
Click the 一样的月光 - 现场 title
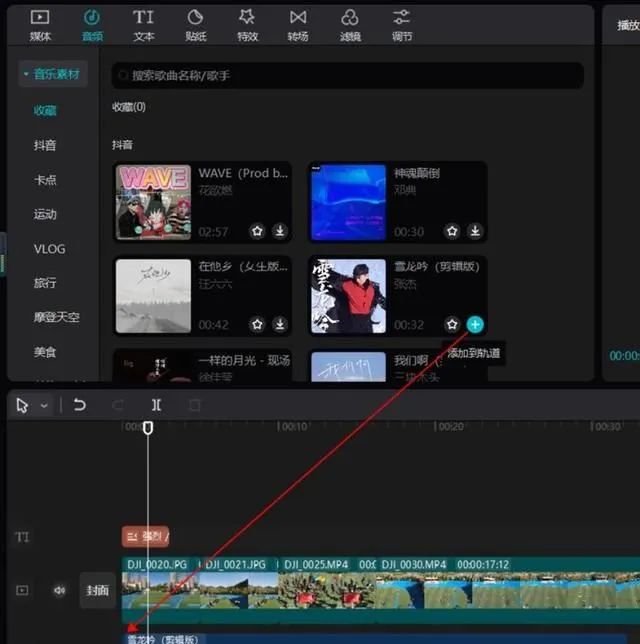[244, 361]
